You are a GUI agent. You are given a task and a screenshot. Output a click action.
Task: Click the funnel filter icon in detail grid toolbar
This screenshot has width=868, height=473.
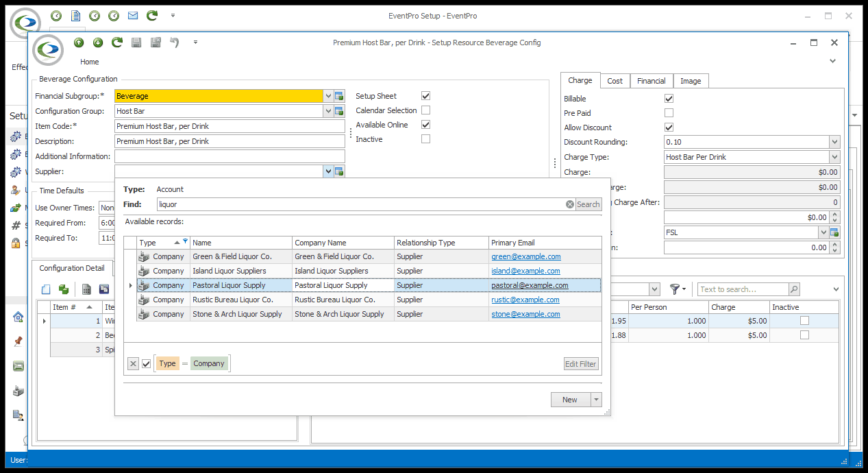[675, 289]
